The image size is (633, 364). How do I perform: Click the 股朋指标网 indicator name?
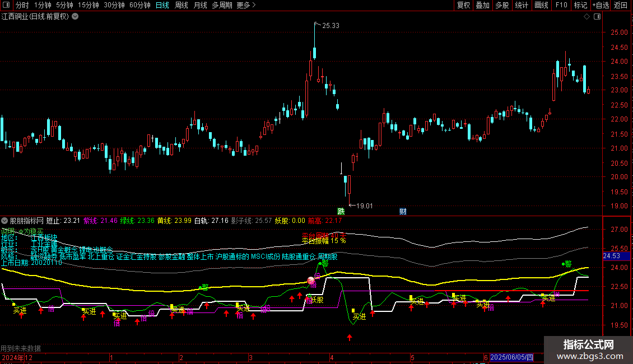coord(27,221)
